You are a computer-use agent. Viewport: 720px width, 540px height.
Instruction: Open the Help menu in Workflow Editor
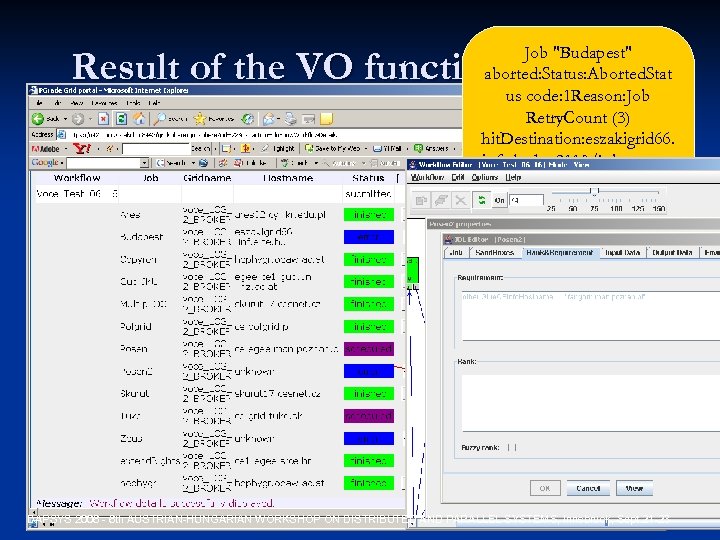pos(513,178)
